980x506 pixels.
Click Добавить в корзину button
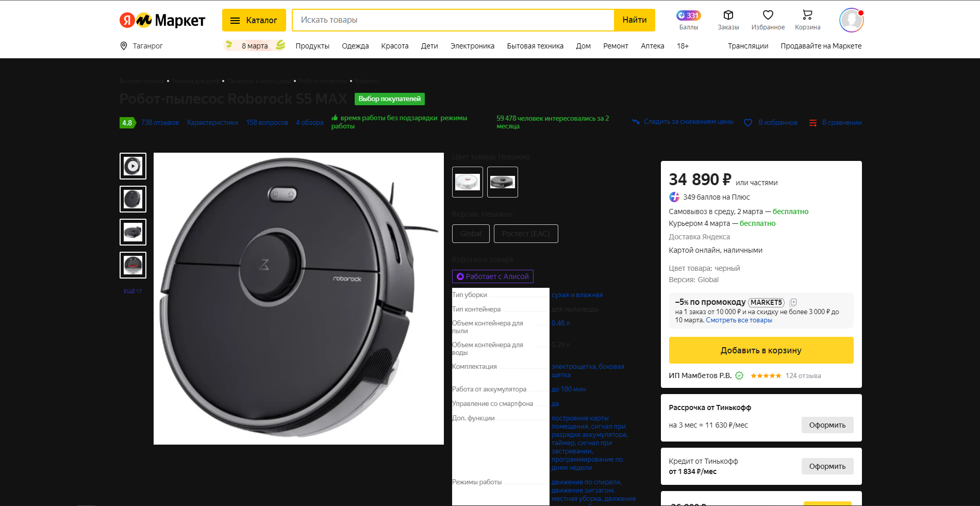761,350
